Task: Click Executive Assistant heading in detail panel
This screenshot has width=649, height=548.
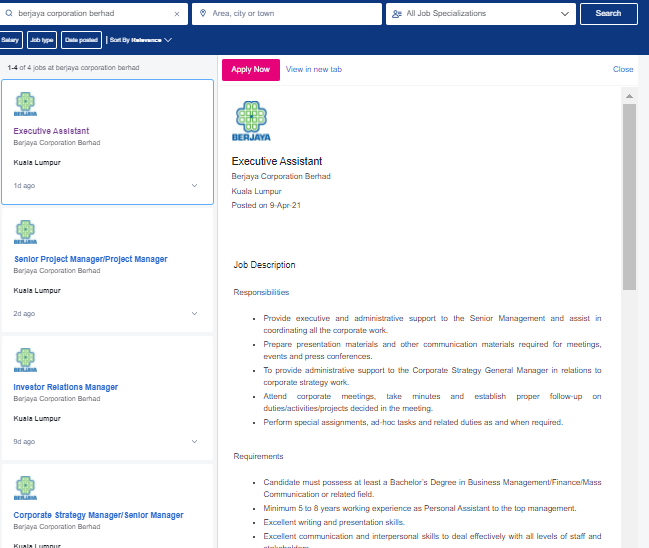Action: click(276, 161)
